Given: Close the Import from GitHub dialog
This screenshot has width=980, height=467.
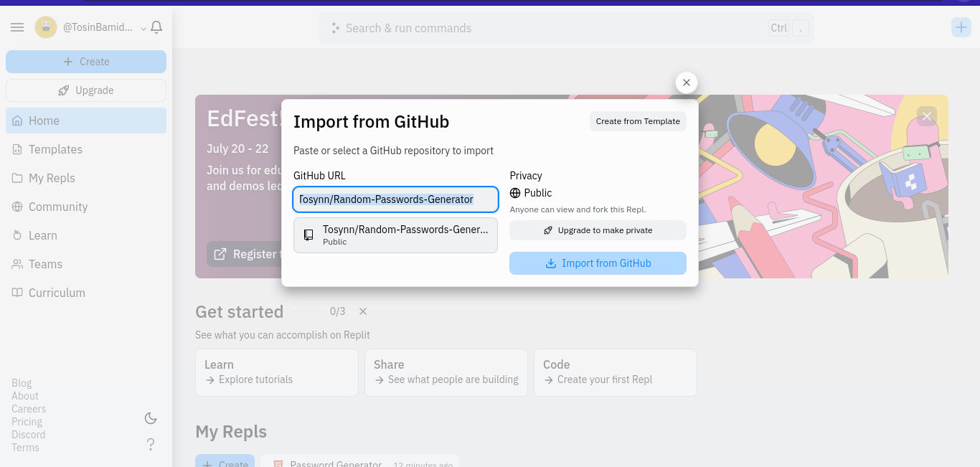Looking at the screenshot, I should tap(687, 82).
